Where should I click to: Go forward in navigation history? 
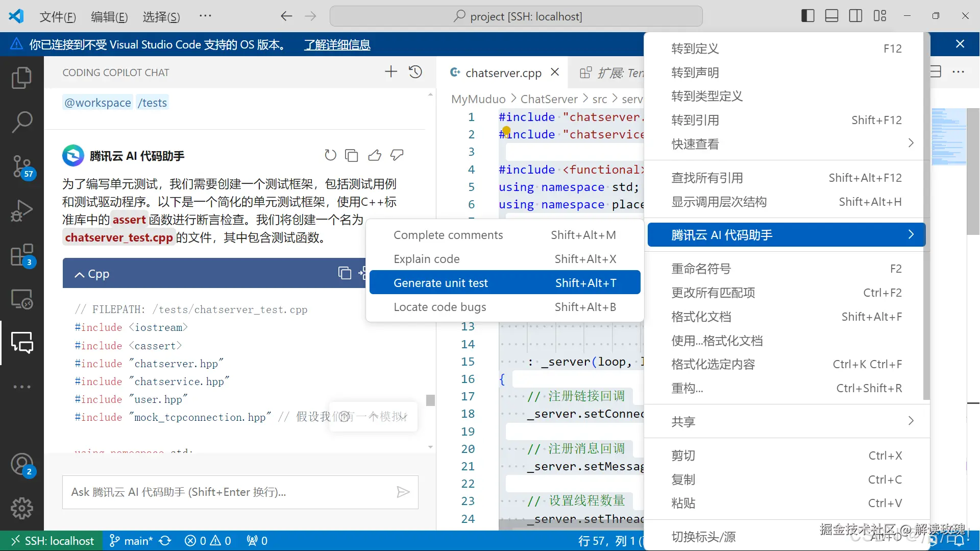click(310, 16)
